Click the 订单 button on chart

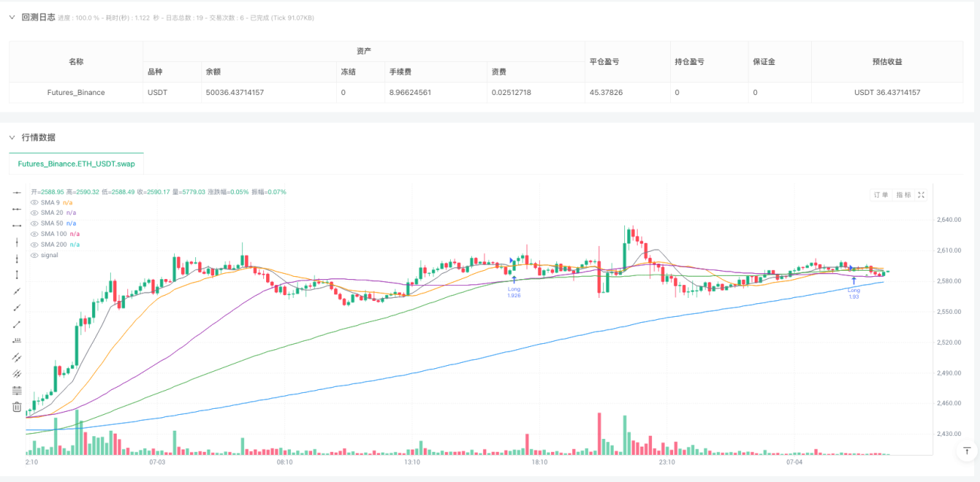tap(880, 195)
